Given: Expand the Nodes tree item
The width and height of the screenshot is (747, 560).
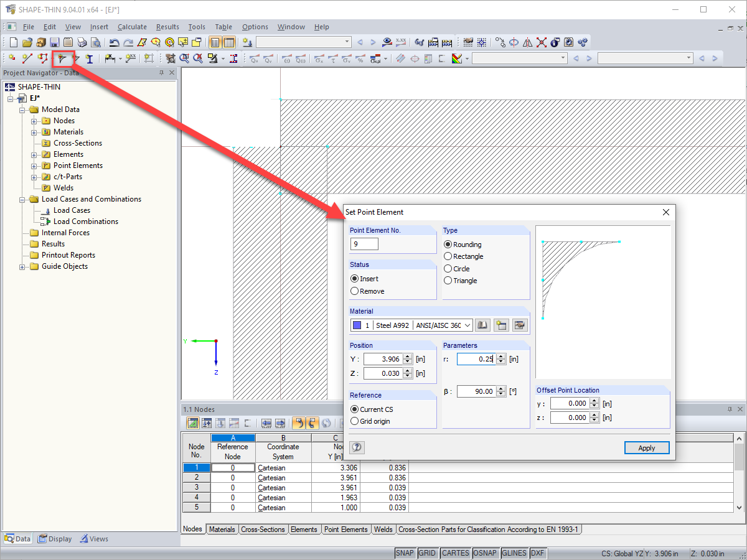Looking at the screenshot, I should (x=34, y=121).
